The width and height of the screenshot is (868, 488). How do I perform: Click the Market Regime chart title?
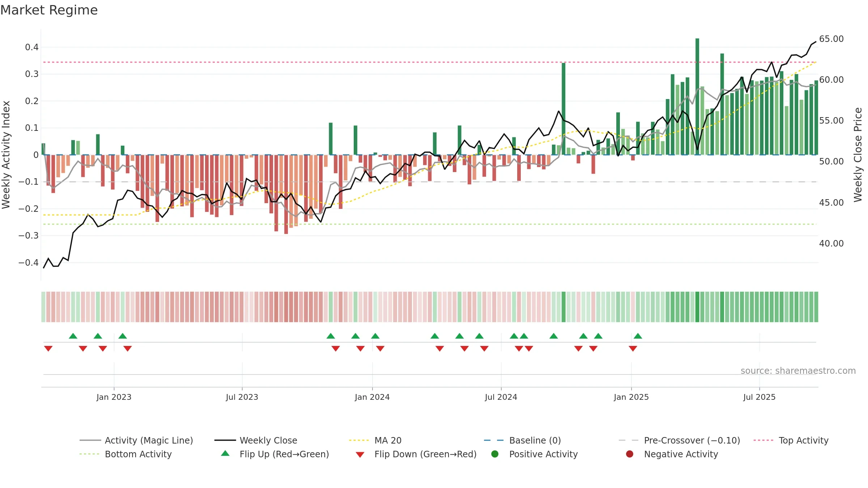tap(49, 10)
